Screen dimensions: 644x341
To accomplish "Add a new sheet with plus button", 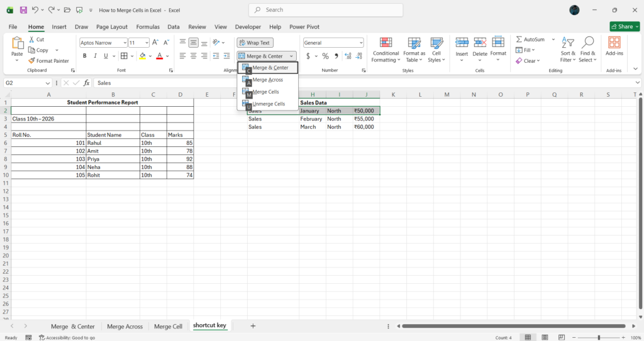I will click(x=253, y=326).
